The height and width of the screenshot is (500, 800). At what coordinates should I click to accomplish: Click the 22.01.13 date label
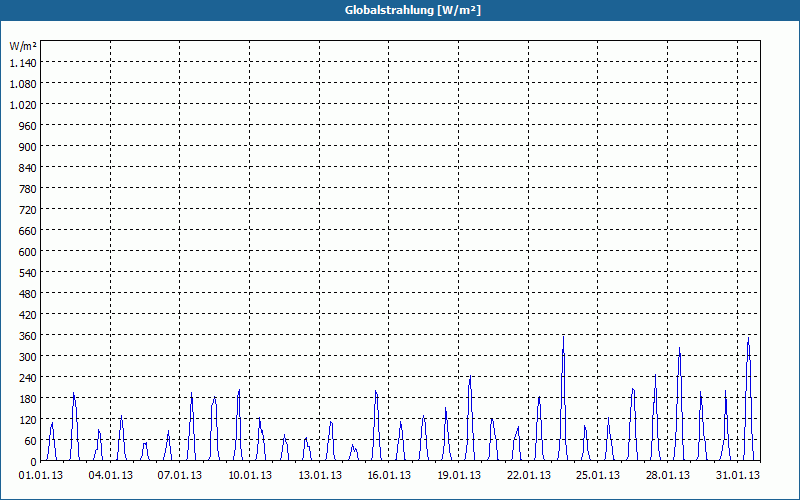[x=529, y=476]
